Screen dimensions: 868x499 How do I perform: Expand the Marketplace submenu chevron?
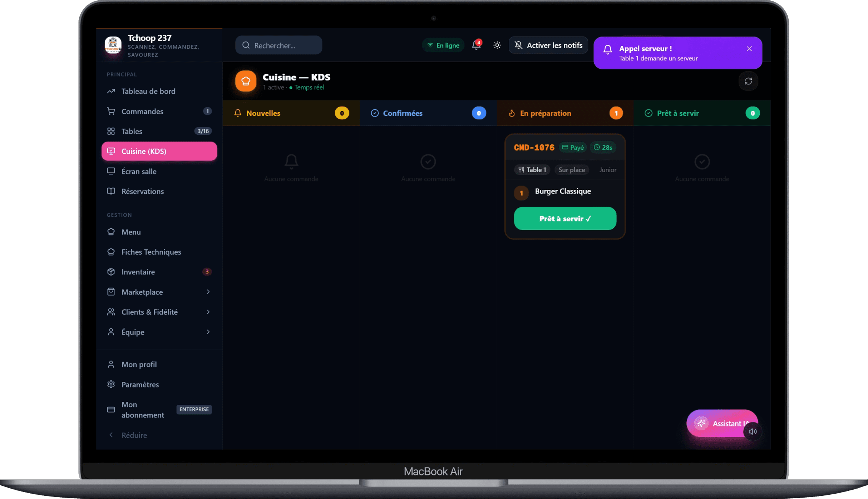pos(208,292)
